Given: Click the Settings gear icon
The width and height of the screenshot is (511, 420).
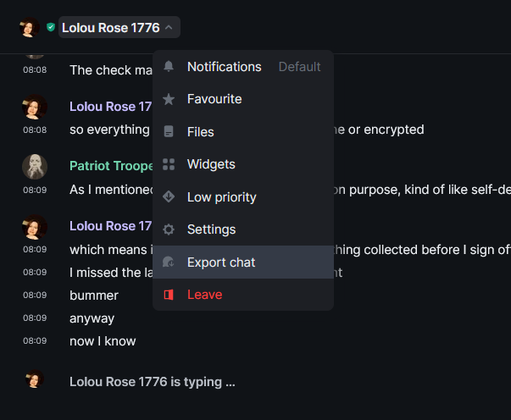Looking at the screenshot, I should tap(169, 229).
